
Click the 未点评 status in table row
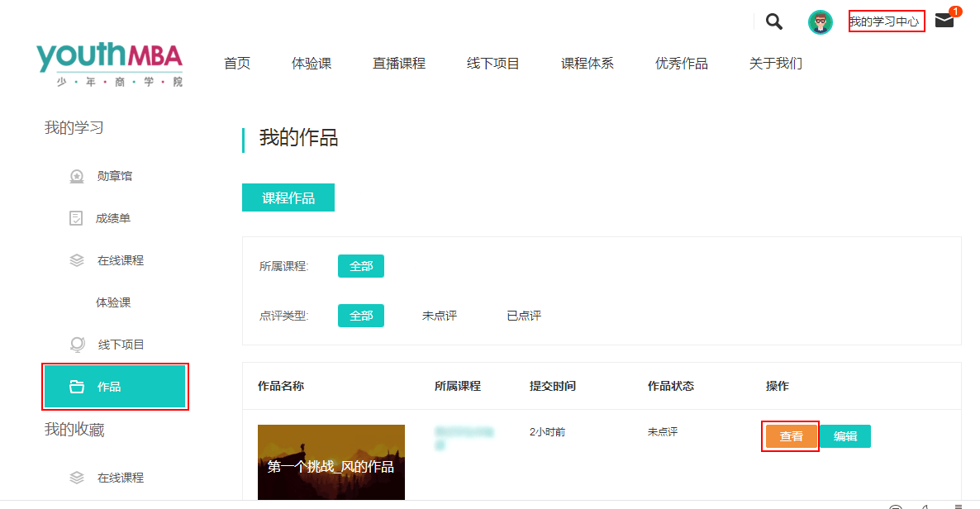(x=663, y=432)
